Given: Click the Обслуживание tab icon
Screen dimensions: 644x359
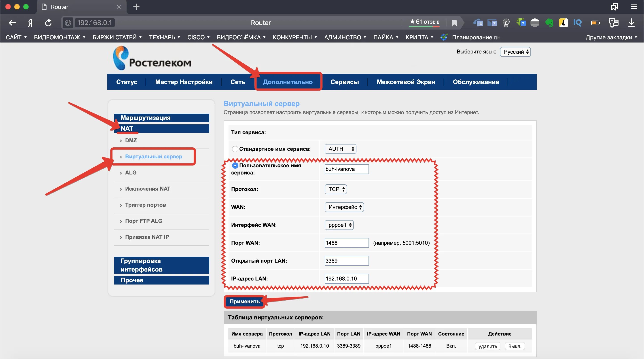Looking at the screenshot, I should point(476,82).
